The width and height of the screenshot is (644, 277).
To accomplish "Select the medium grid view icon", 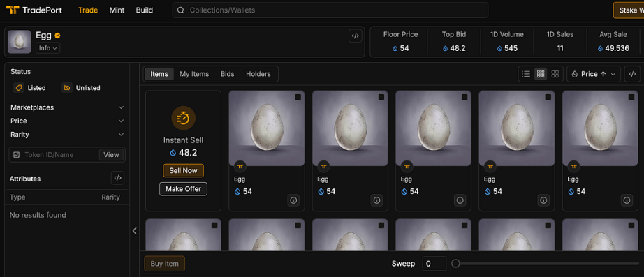I will (541, 74).
